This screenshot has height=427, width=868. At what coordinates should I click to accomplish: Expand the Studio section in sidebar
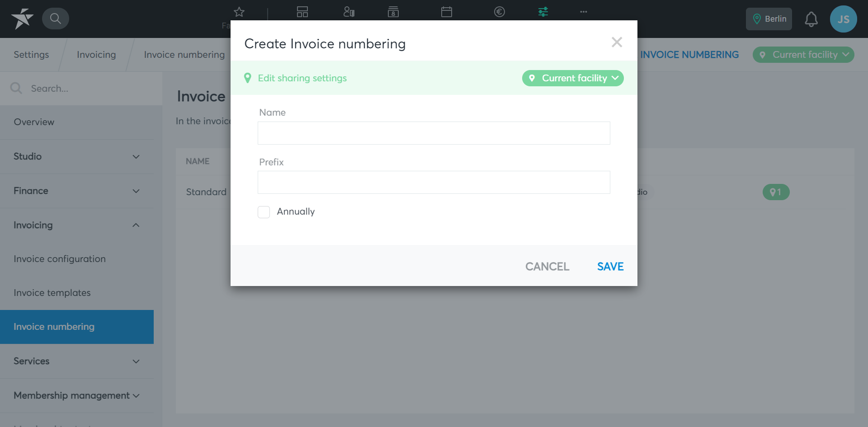(x=77, y=156)
